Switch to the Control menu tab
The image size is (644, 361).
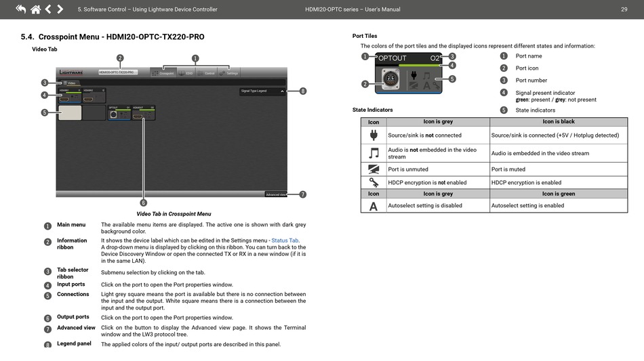[206, 73]
